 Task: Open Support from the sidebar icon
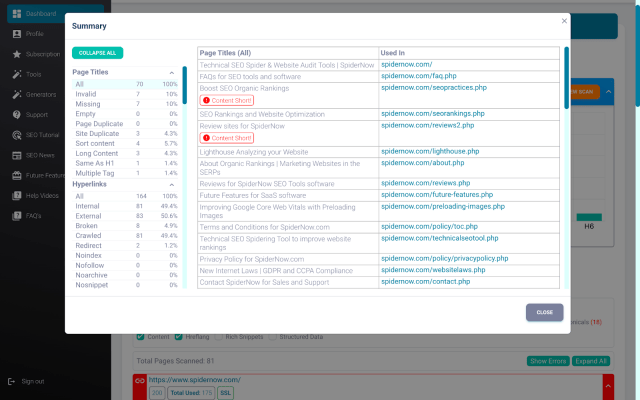pyautogui.click(x=17, y=115)
